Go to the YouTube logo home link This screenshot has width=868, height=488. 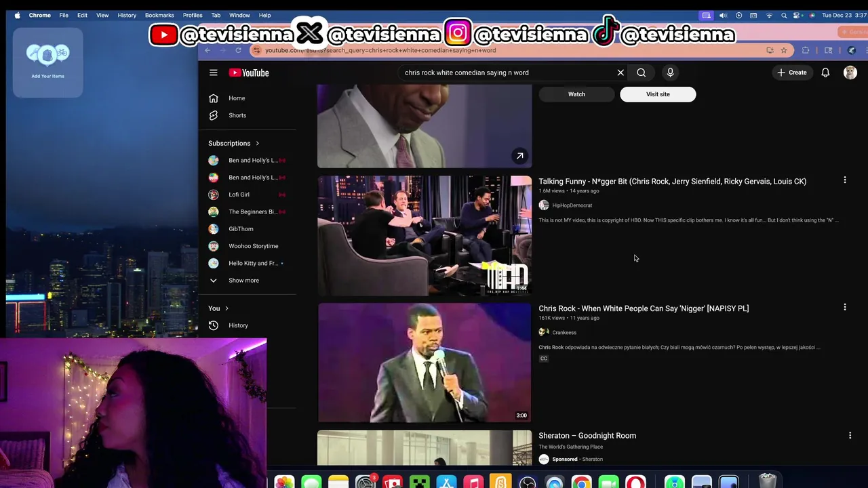(249, 73)
